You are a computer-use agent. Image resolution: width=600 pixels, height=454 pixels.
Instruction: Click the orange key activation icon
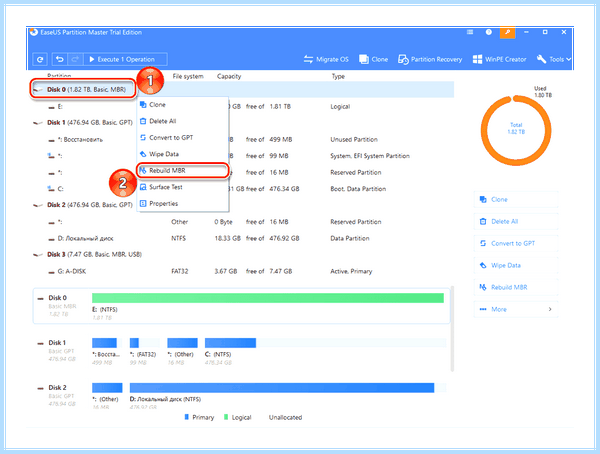[x=507, y=33]
